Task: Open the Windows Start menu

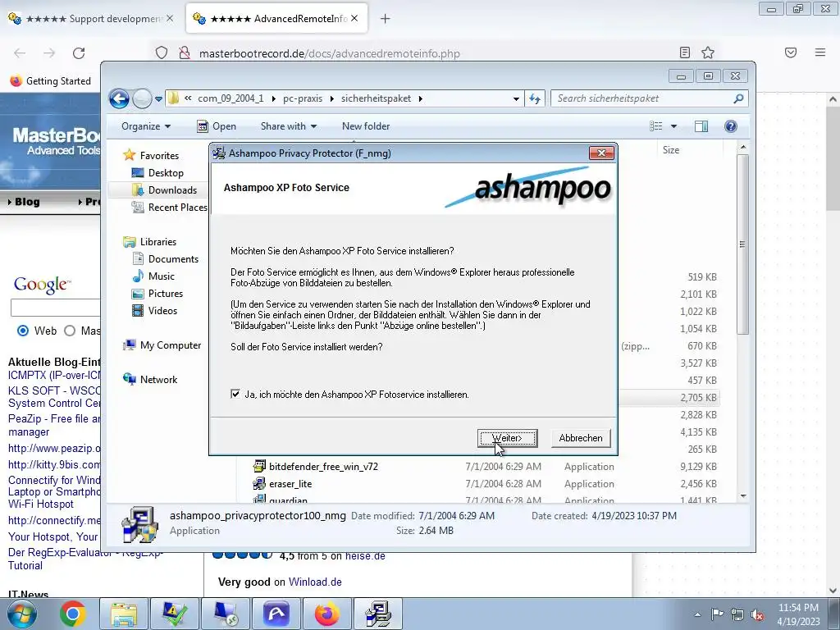Action: click(x=22, y=614)
